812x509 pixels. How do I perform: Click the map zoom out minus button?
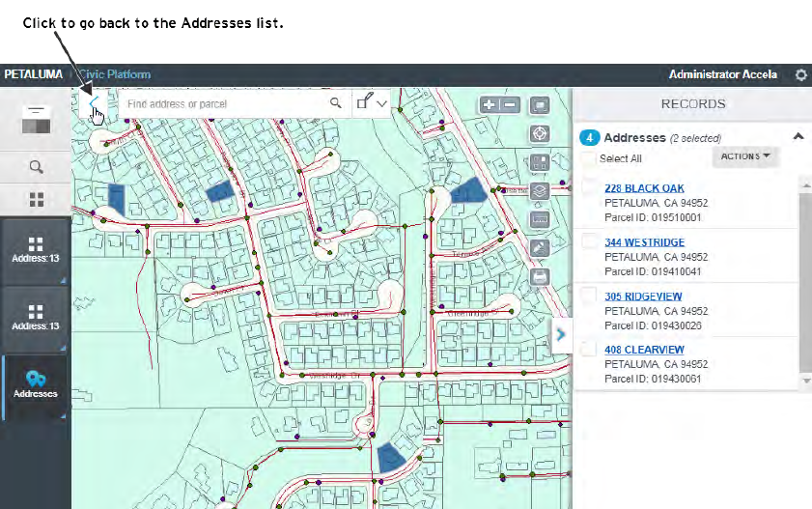tap(511, 105)
